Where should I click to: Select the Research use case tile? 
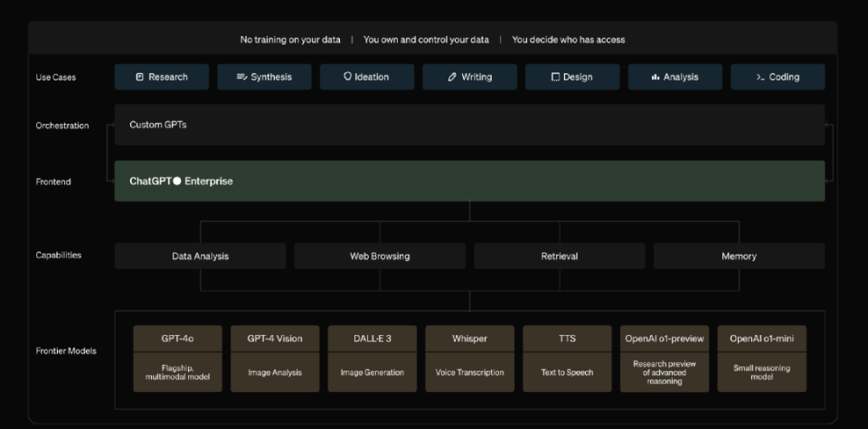coord(162,77)
